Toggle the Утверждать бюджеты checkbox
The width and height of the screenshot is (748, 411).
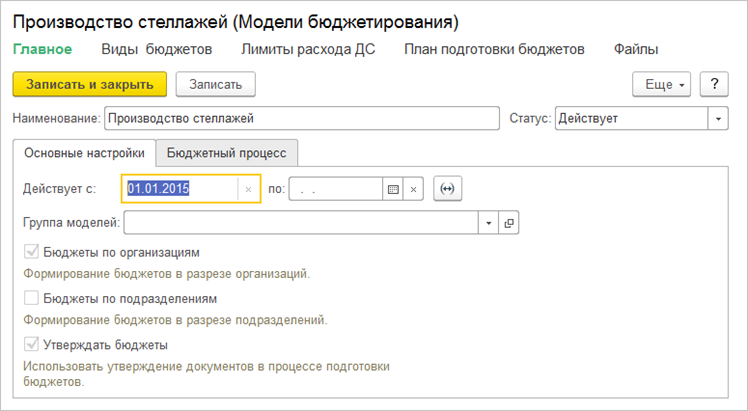pos(31,345)
